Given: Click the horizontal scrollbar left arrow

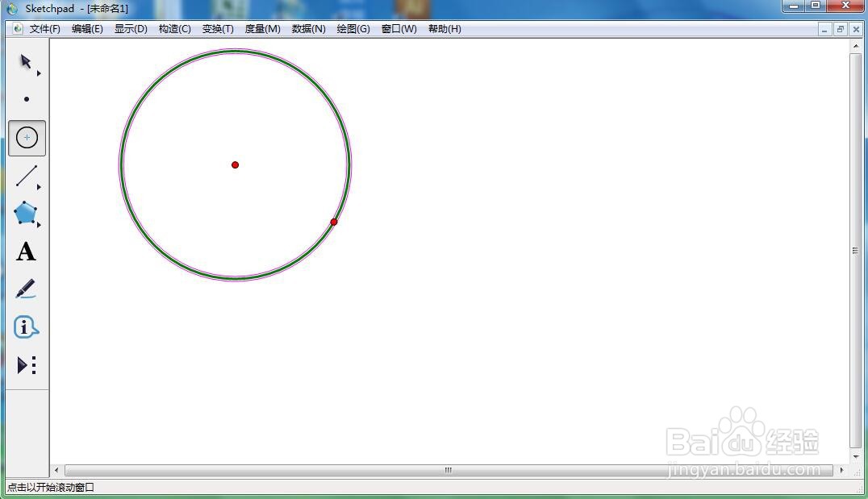Looking at the screenshot, I should pos(56,470).
